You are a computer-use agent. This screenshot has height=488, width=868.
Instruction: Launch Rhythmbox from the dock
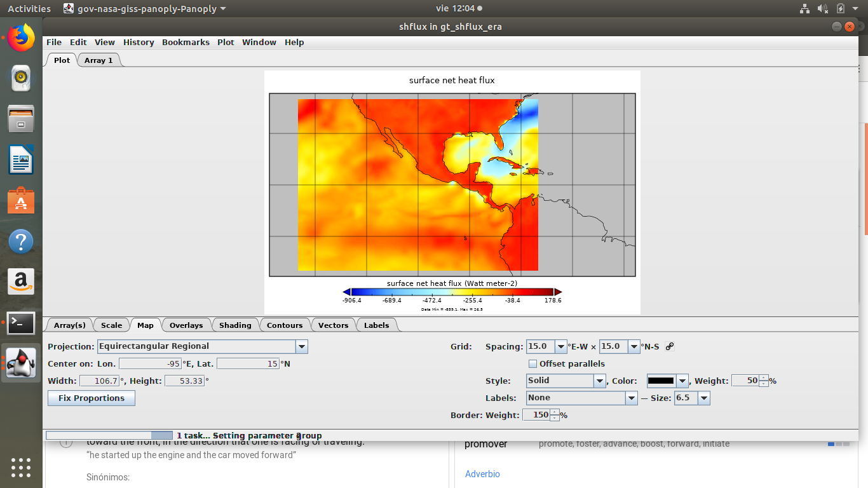pyautogui.click(x=21, y=78)
